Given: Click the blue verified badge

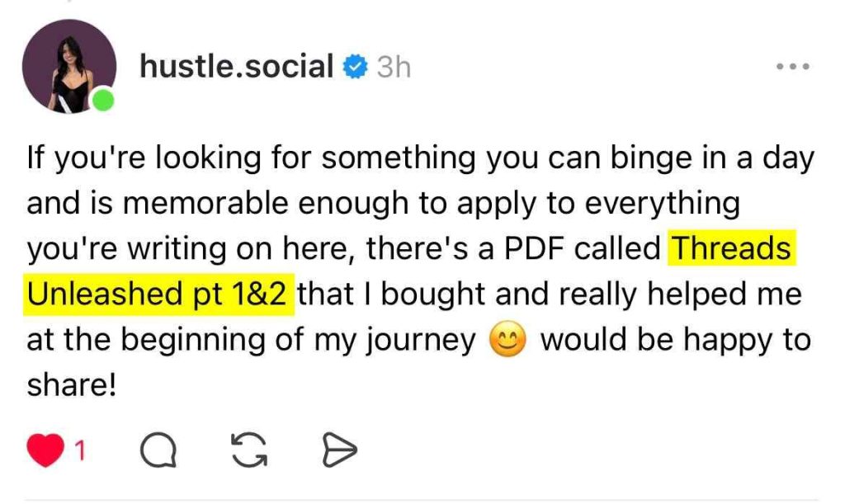Looking at the screenshot, I should (x=356, y=68).
